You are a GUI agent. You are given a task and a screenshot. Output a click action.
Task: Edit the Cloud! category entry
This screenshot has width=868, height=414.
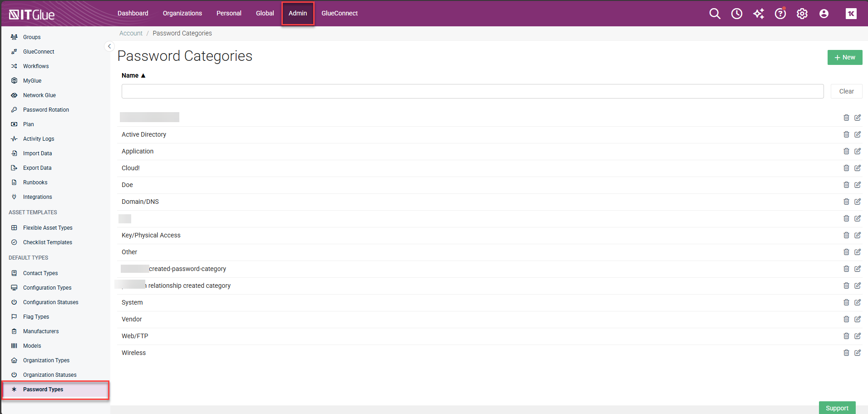pyautogui.click(x=858, y=168)
